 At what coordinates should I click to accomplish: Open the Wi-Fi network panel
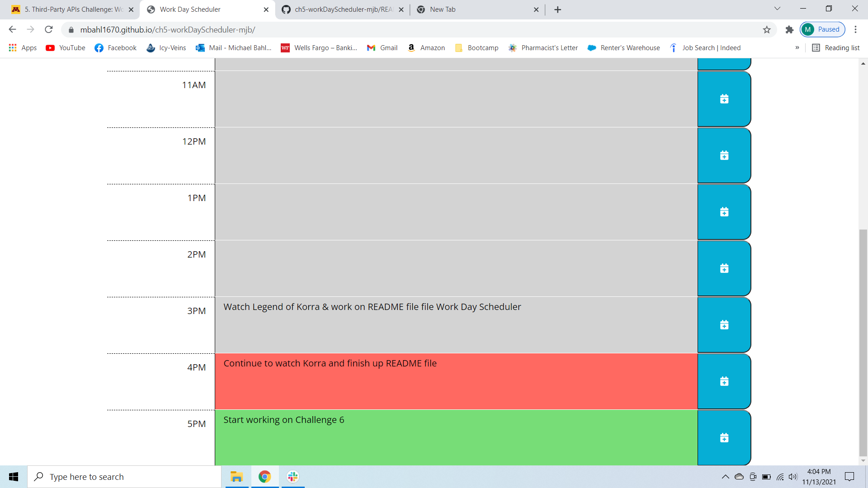pyautogui.click(x=780, y=477)
